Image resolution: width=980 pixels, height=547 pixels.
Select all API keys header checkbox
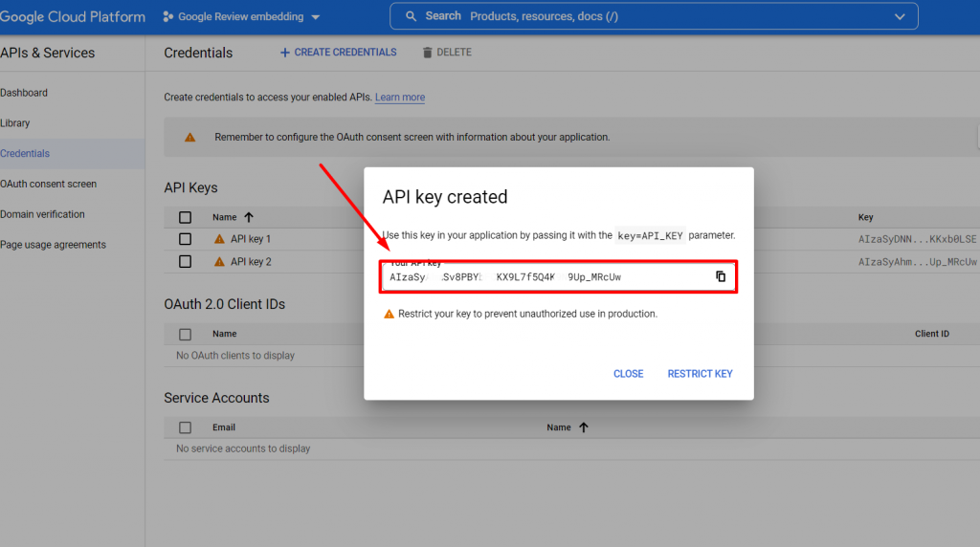(185, 217)
